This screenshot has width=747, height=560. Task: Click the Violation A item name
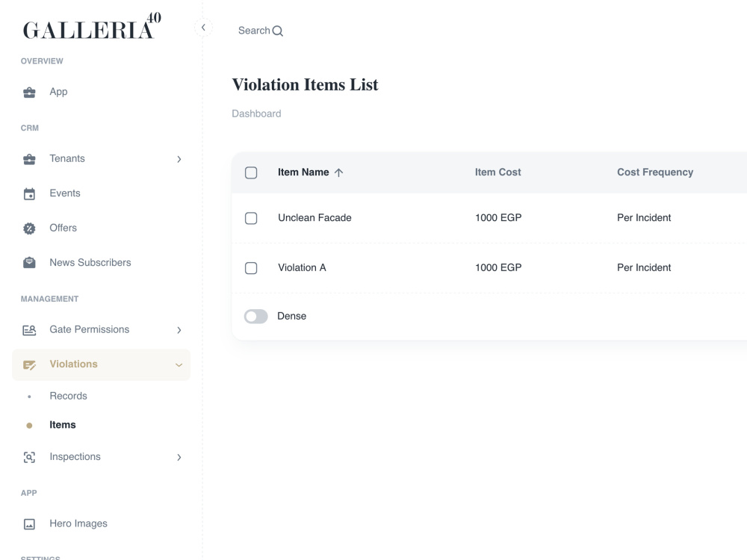(302, 268)
